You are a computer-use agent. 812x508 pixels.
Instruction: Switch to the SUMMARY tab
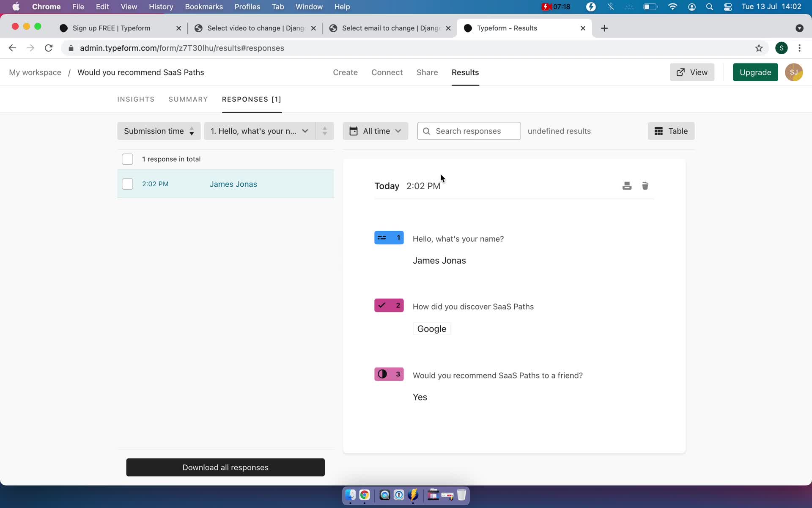tap(188, 99)
